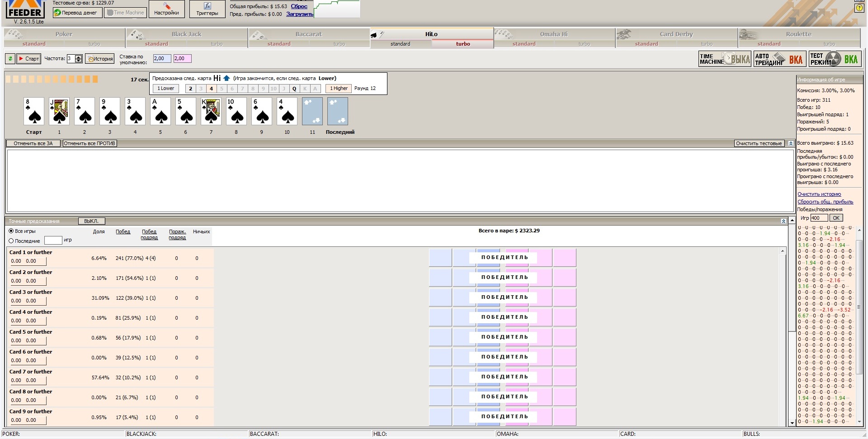868x439 pixels.
Task: Click the blue default stake field 2,00
Action: pos(162,58)
